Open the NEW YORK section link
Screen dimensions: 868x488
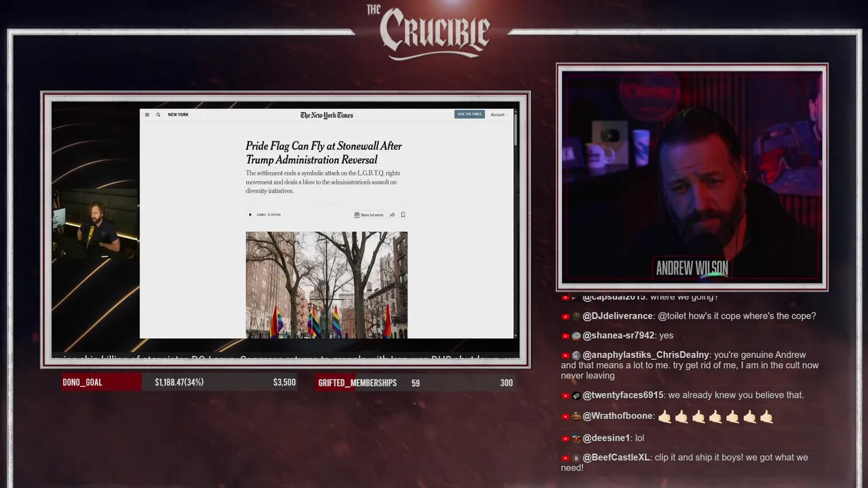(x=178, y=115)
